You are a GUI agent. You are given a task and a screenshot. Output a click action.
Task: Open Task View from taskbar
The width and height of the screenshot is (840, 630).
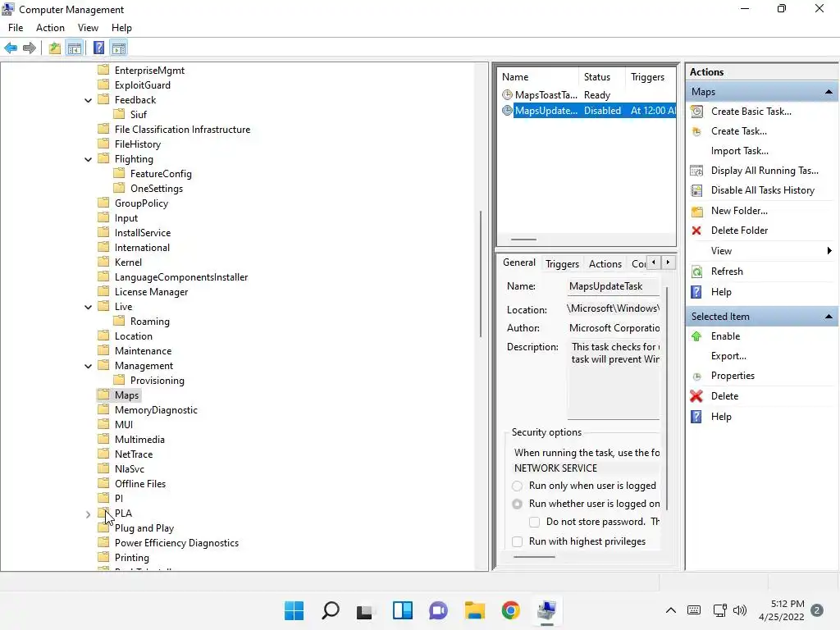(x=365, y=610)
